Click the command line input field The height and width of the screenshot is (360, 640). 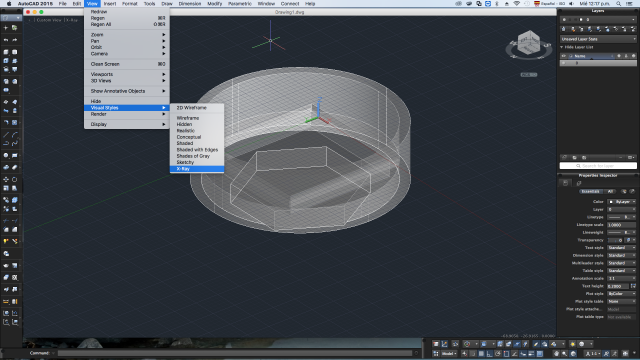(x=235, y=353)
